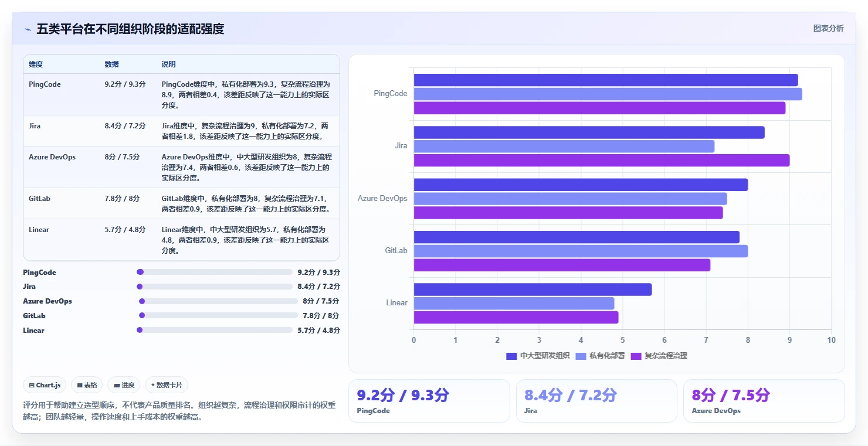Select the 表格 tag chip
Screen dimensions: 868x446
click(x=87, y=385)
